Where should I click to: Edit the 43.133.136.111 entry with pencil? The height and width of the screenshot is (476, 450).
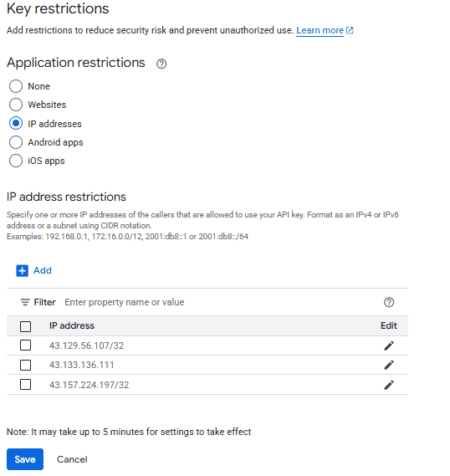[389, 366]
